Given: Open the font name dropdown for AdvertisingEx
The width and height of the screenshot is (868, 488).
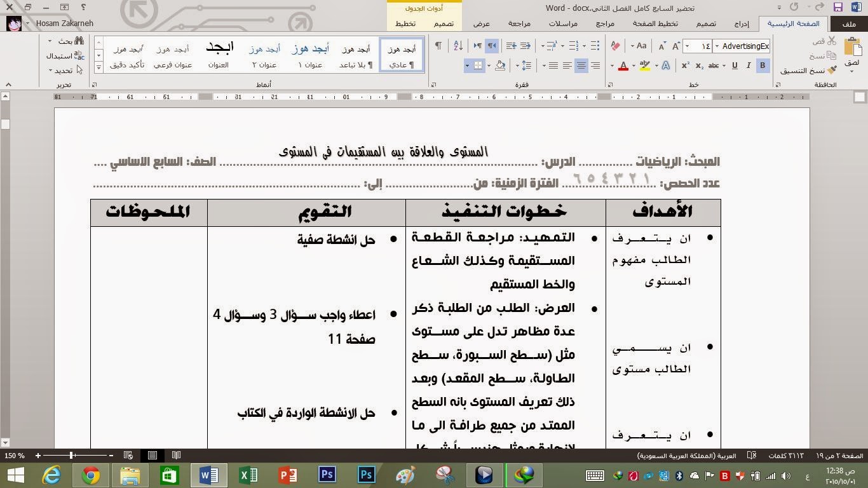Looking at the screenshot, I should [x=717, y=46].
